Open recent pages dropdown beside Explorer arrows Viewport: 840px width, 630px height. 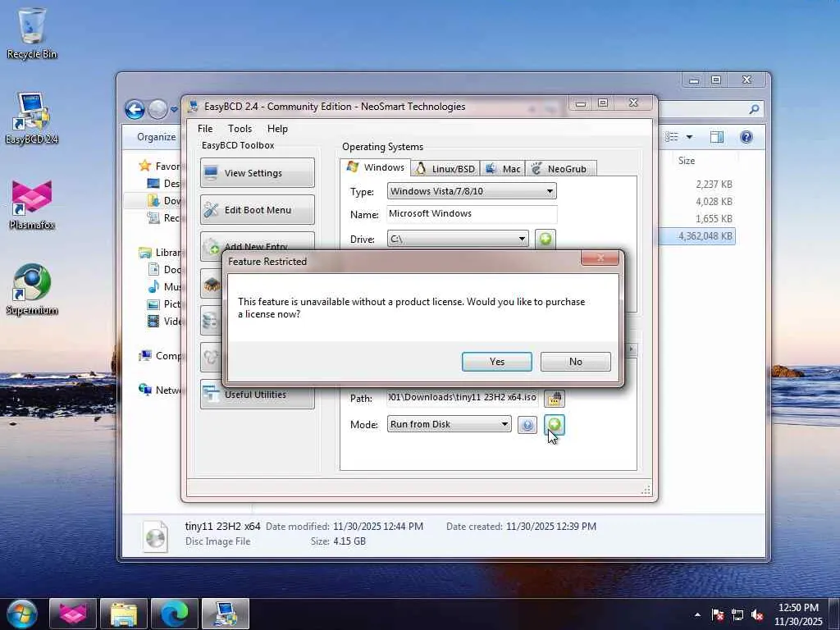(x=174, y=110)
